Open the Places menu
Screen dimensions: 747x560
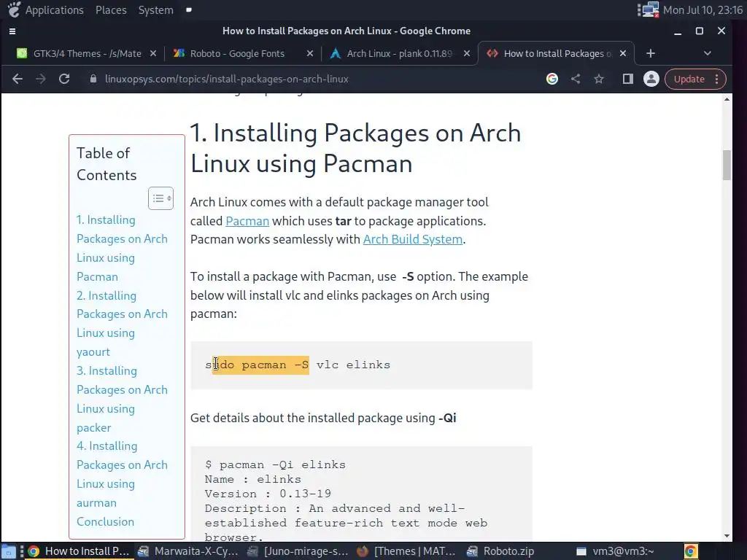pos(111,10)
